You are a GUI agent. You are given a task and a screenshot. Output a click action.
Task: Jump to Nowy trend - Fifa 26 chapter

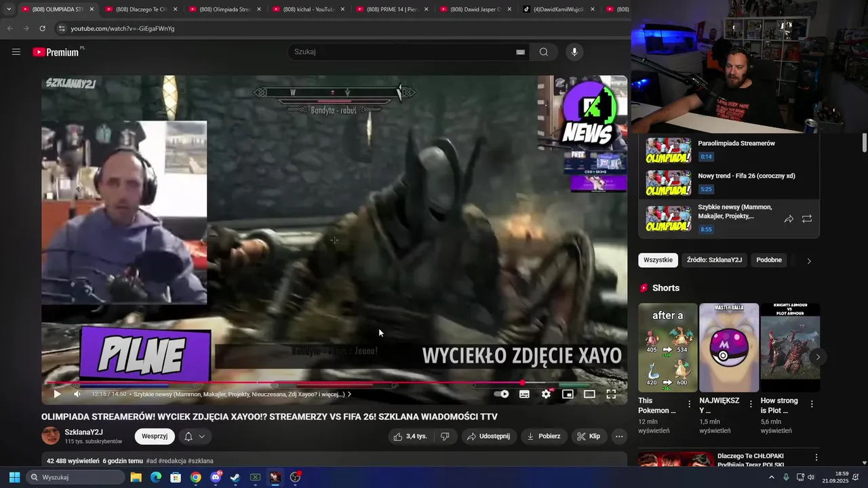coord(729,182)
